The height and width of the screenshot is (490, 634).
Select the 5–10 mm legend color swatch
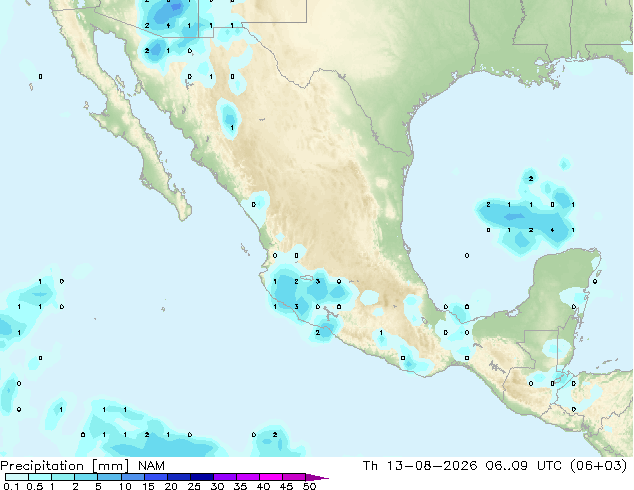tap(109, 477)
